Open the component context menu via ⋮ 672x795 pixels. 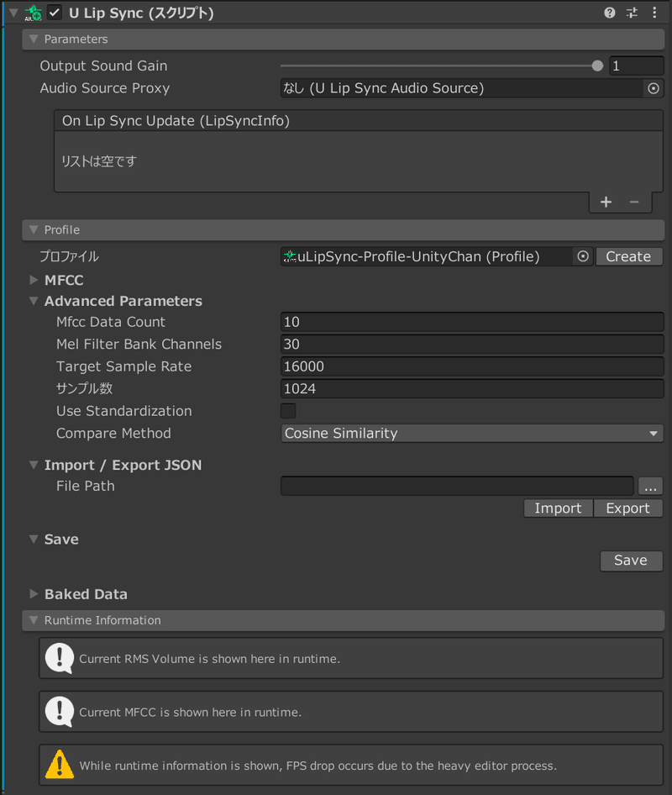[x=654, y=13]
